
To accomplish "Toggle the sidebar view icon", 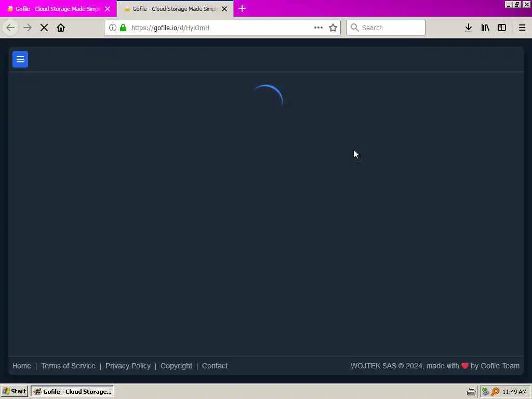I will 502,28.
